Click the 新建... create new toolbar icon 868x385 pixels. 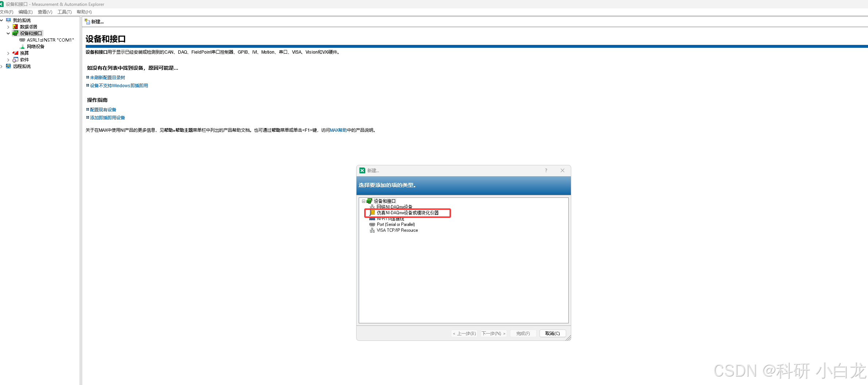click(x=87, y=22)
